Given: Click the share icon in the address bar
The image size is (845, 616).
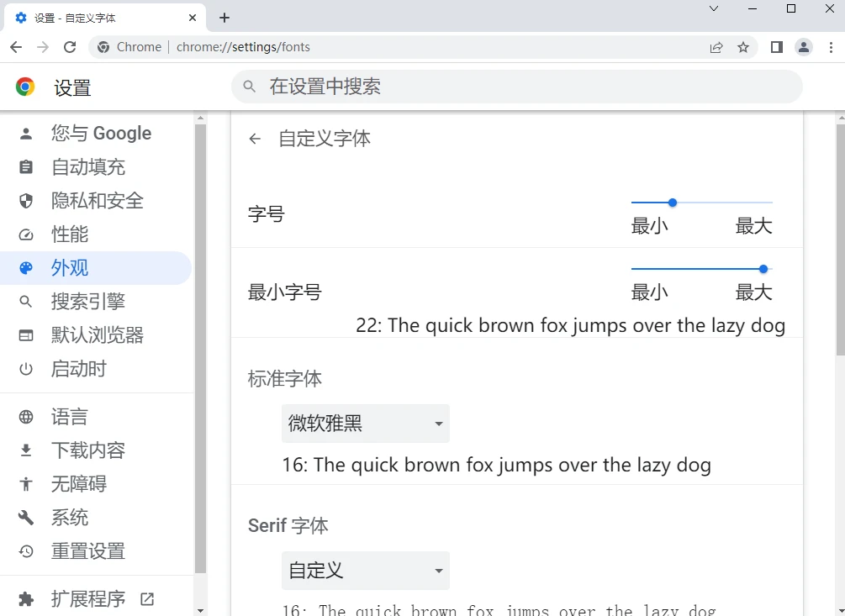Looking at the screenshot, I should click(716, 47).
